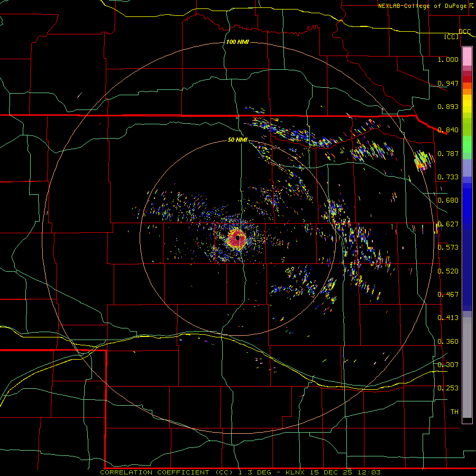Viewport: 476px width, 476px height.
Task: Pick the dark red color bar segment
Action: (467, 79)
